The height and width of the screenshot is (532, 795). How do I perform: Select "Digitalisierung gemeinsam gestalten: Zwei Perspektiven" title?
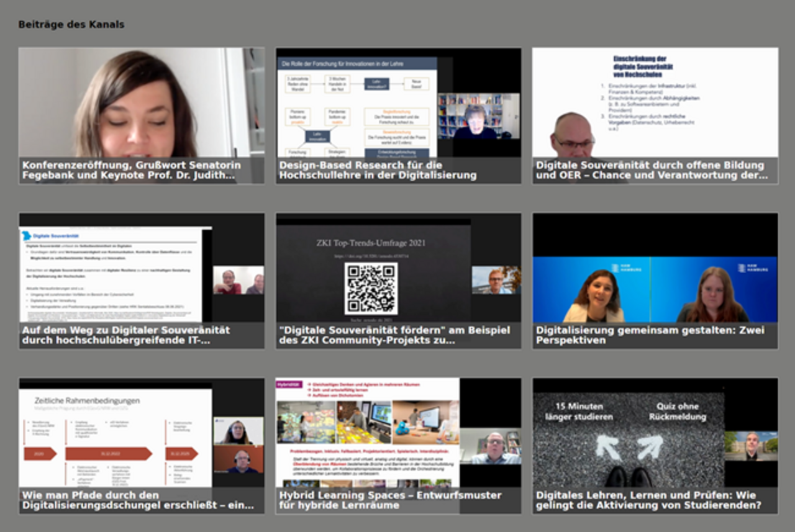(x=650, y=335)
